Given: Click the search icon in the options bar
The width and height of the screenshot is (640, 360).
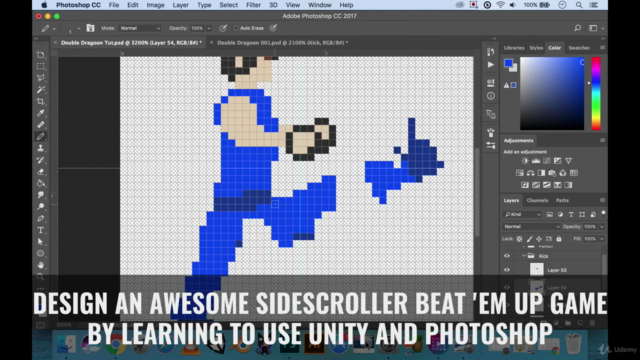Looking at the screenshot, I should coord(577,28).
